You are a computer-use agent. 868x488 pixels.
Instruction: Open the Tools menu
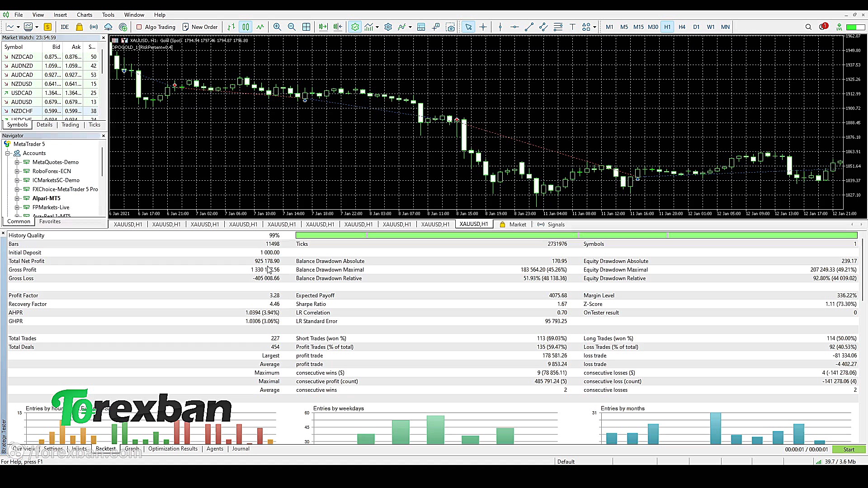(x=108, y=15)
